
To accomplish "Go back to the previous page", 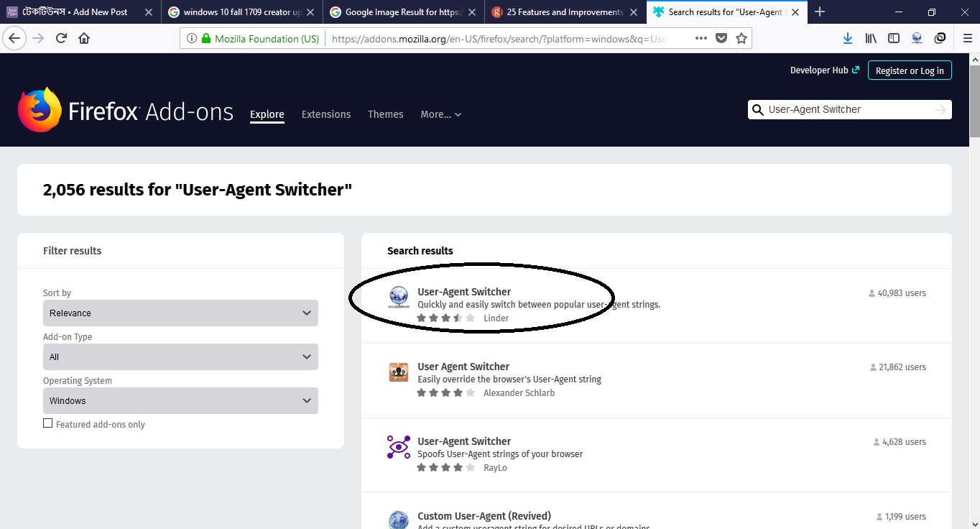I will point(15,39).
